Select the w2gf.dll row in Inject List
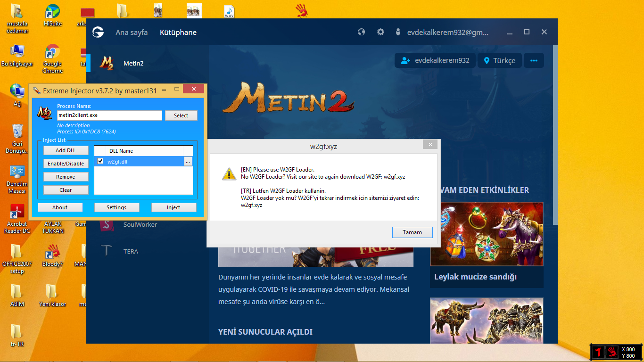Image resolution: width=644 pixels, height=362 pixels. [x=143, y=161]
